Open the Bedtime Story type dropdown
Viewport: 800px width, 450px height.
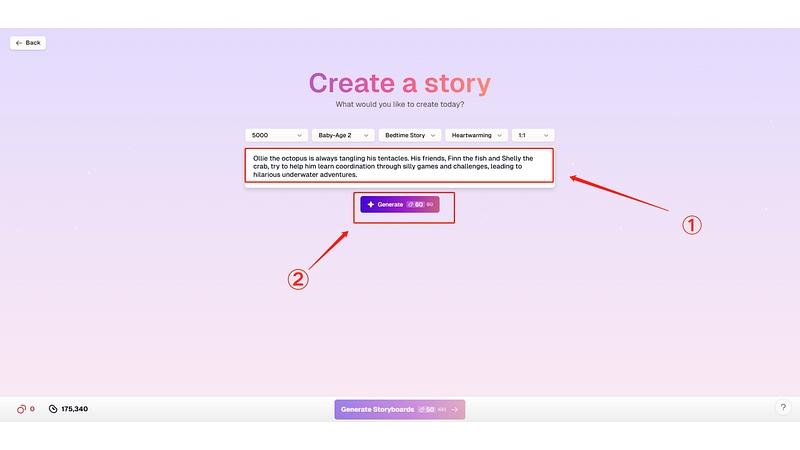pos(410,135)
